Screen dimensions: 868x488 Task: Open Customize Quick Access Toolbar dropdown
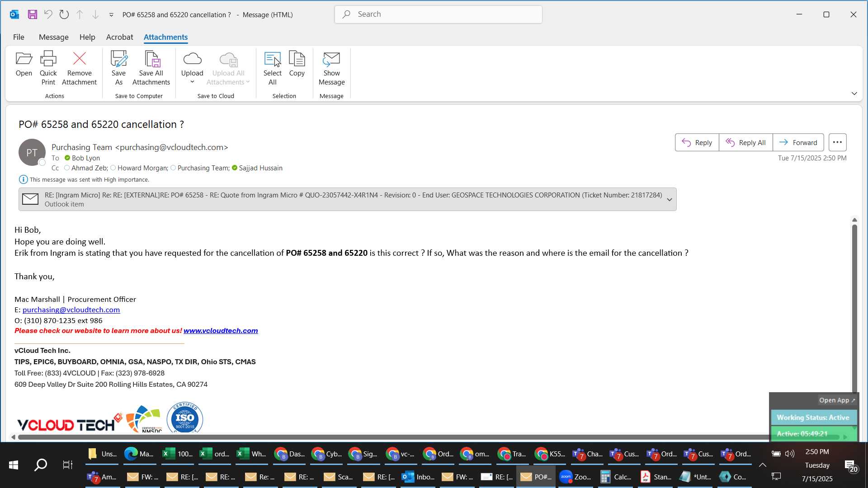point(111,15)
